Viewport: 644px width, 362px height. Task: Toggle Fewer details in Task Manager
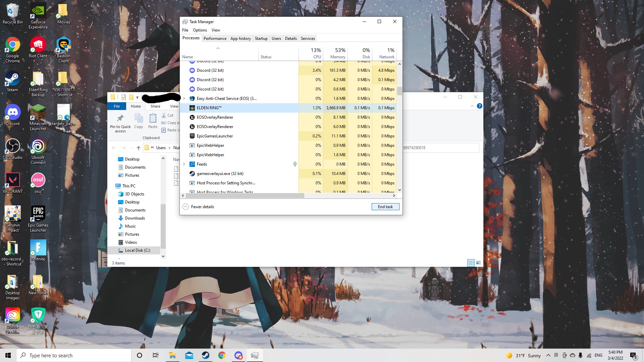tap(199, 207)
